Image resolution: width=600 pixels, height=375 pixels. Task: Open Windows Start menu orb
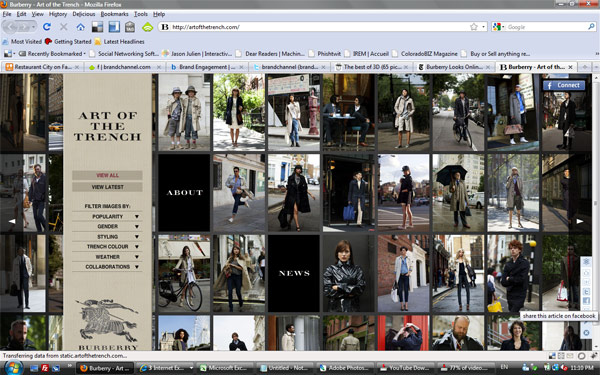point(13,367)
